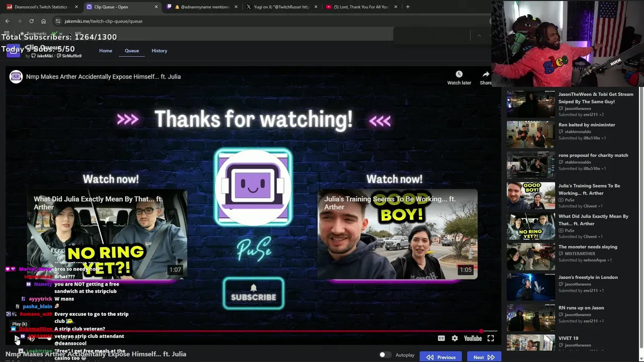Screen dimensions: 644x362
Task: Share the video using arrow icon
Action: coord(486,77)
